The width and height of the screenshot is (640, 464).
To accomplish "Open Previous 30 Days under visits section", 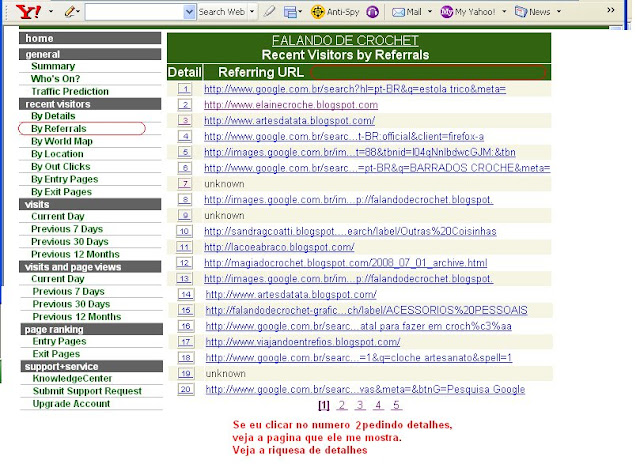I will point(70,242).
